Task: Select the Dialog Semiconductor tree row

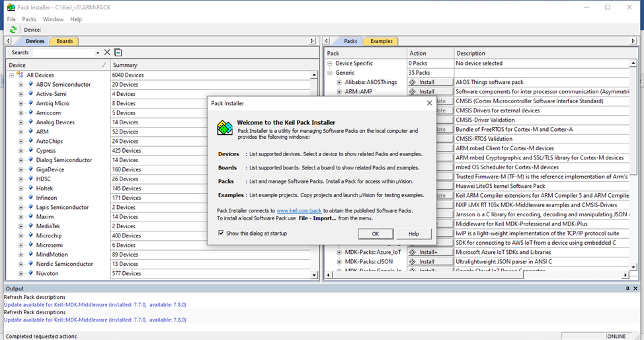Action: (x=63, y=160)
